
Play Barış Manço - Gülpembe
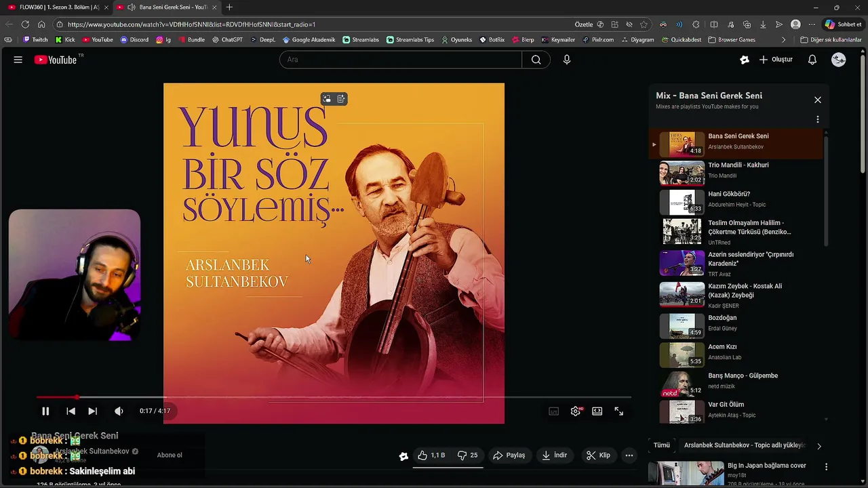[736, 384]
